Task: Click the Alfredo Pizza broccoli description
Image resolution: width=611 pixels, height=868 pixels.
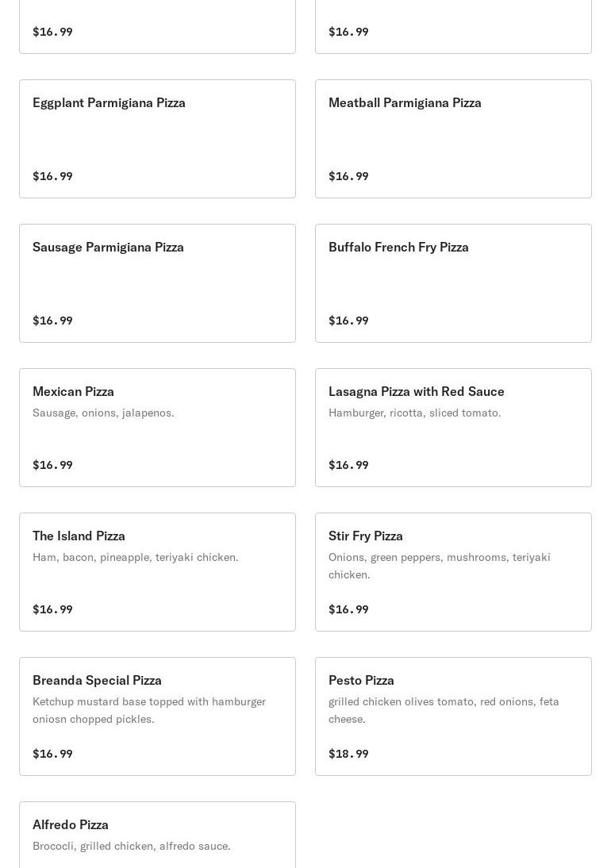Action: coord(132,846)
